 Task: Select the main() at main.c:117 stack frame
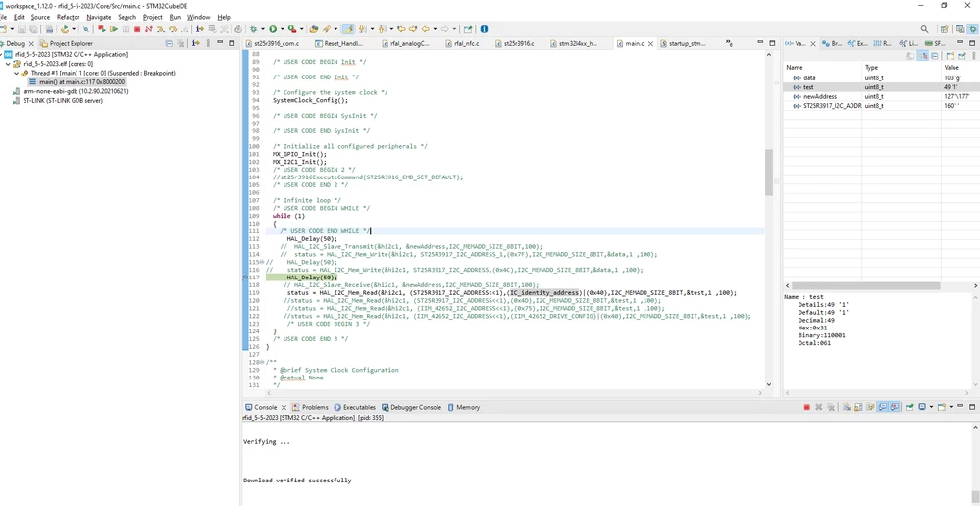(77, 81)
